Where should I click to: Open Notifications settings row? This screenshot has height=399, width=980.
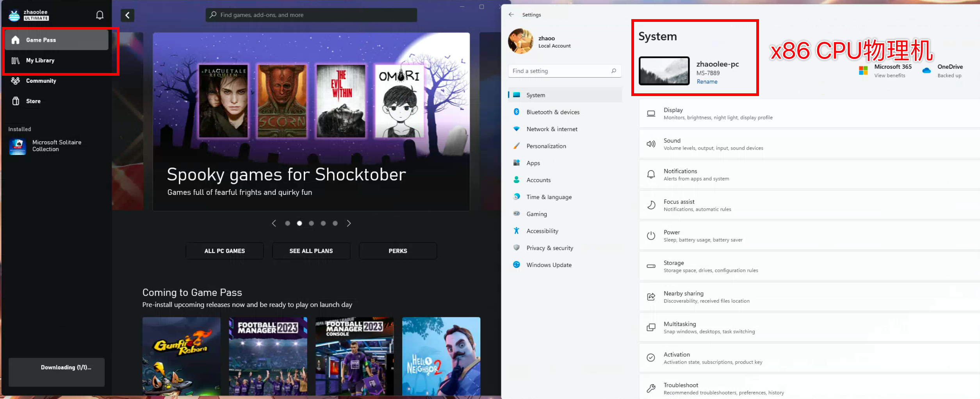[x=809, y=175]
